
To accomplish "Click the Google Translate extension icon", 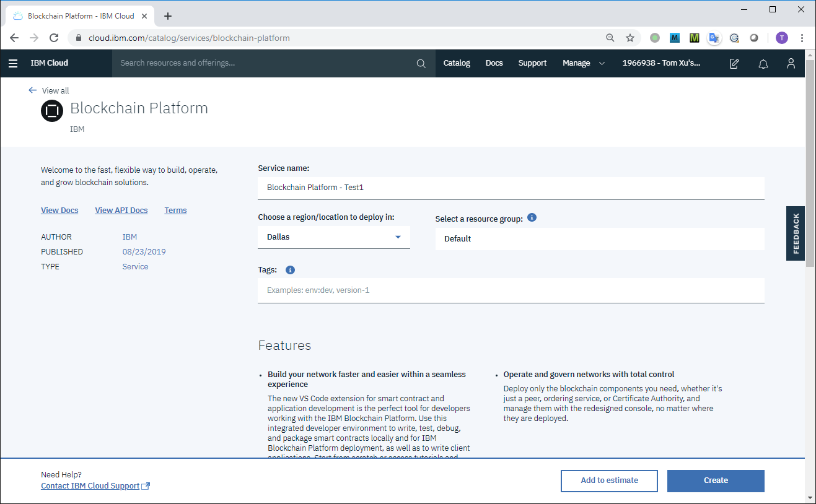I will tap(714, 38).
